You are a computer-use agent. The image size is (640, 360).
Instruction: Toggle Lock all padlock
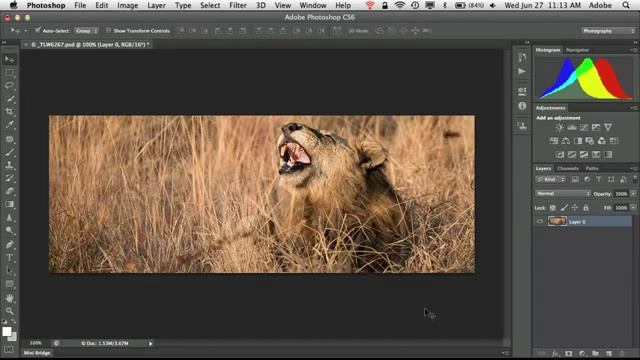coord(586,208)
